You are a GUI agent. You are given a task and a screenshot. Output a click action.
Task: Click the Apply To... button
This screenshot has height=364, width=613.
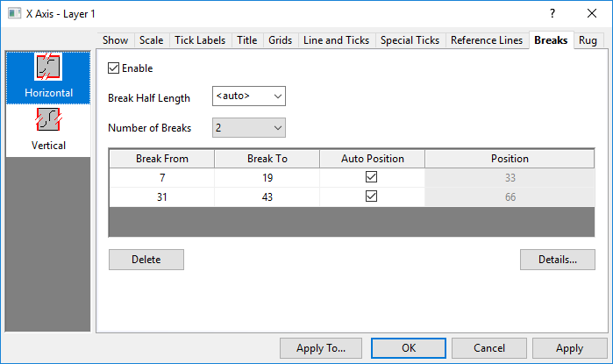click(x=321, y=348)
